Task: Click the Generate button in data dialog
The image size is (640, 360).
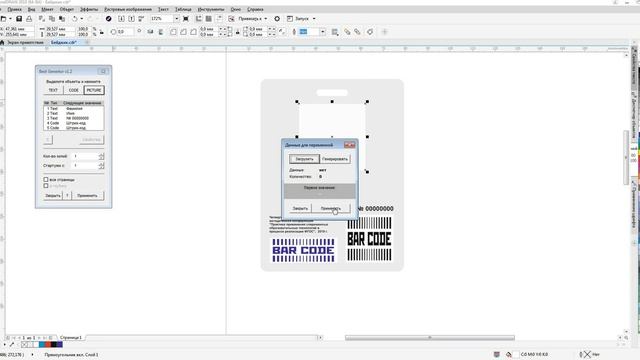Action: click(x=335, y=159)
